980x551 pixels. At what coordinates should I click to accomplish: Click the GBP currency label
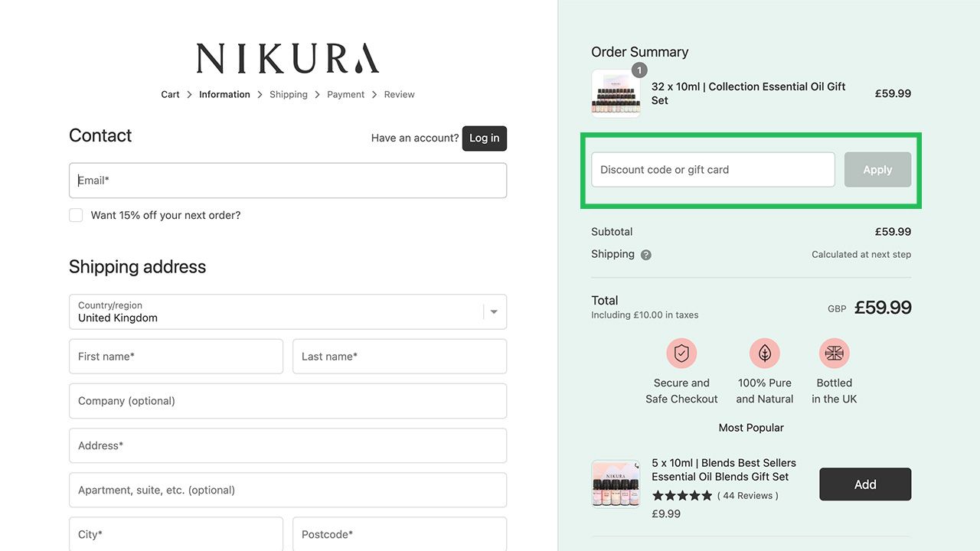point(837,309)
